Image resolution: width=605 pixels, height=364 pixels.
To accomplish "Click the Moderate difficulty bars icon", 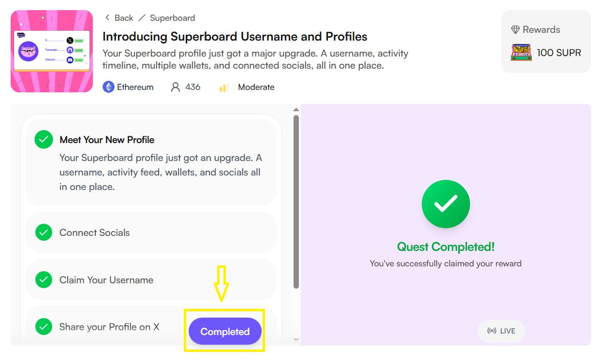I will [223, 87].
